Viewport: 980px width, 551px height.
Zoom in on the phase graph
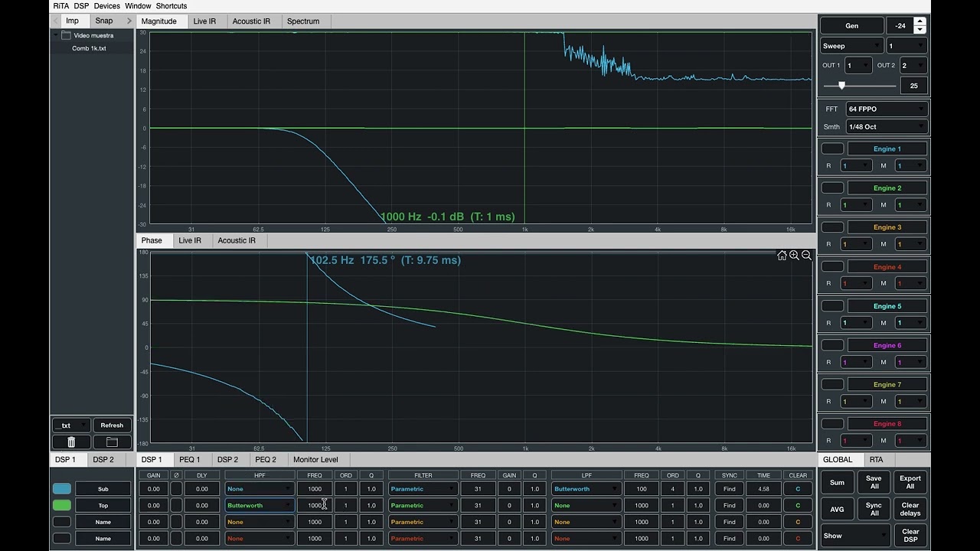pyautogui.click(x=794, y=256)
